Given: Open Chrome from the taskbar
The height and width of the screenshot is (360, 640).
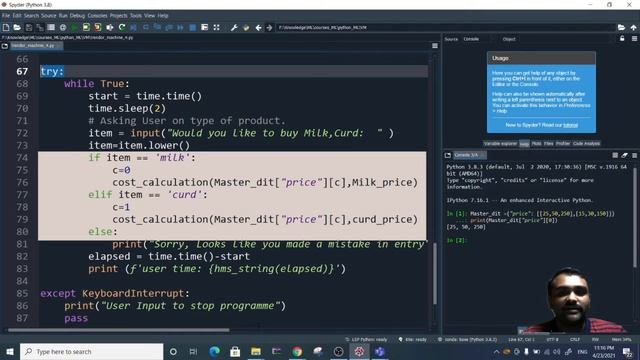Looking at the screenshot, I should coord(297,351).
